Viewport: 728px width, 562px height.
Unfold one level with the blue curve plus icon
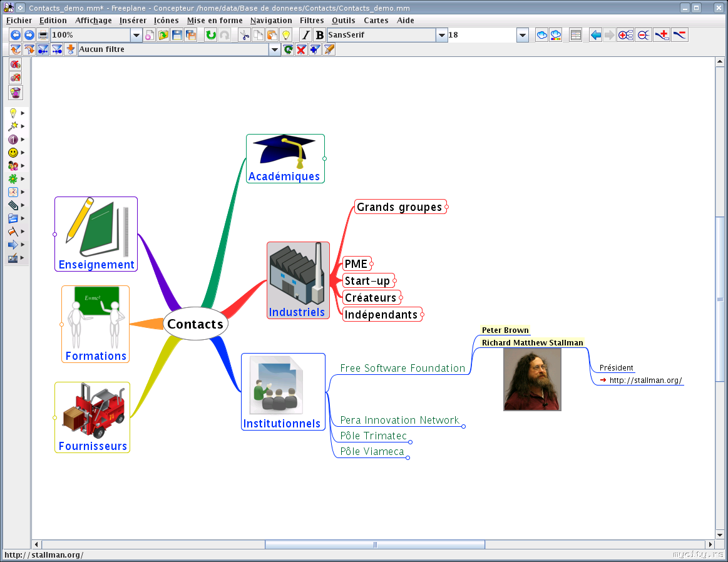(x=662, y=35)
